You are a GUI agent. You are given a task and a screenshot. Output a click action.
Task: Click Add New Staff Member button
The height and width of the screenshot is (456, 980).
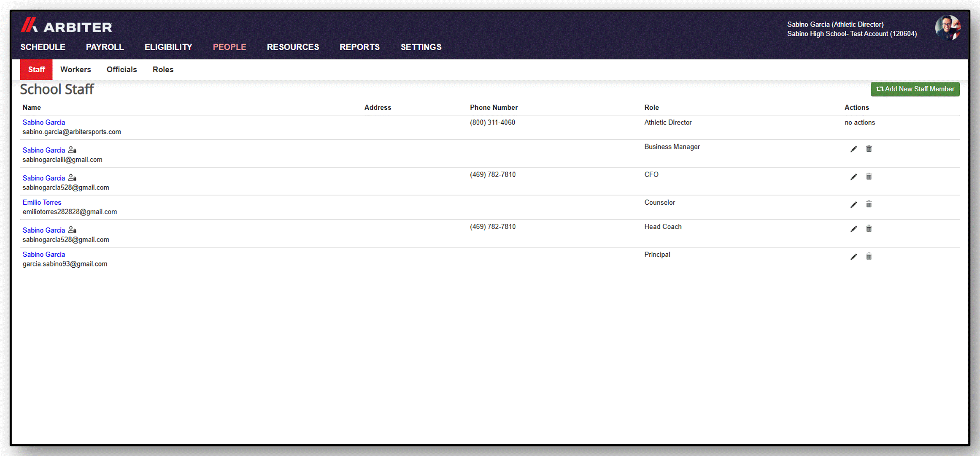915,89
